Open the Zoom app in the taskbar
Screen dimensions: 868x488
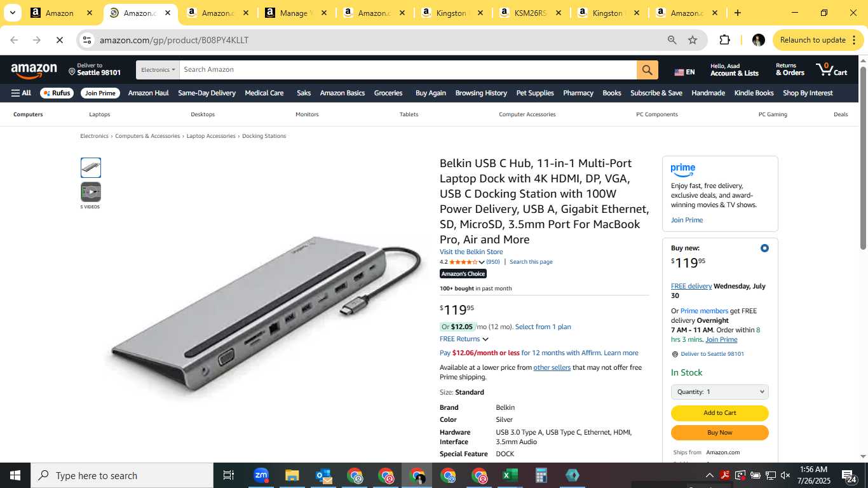(x=261, y=475)
